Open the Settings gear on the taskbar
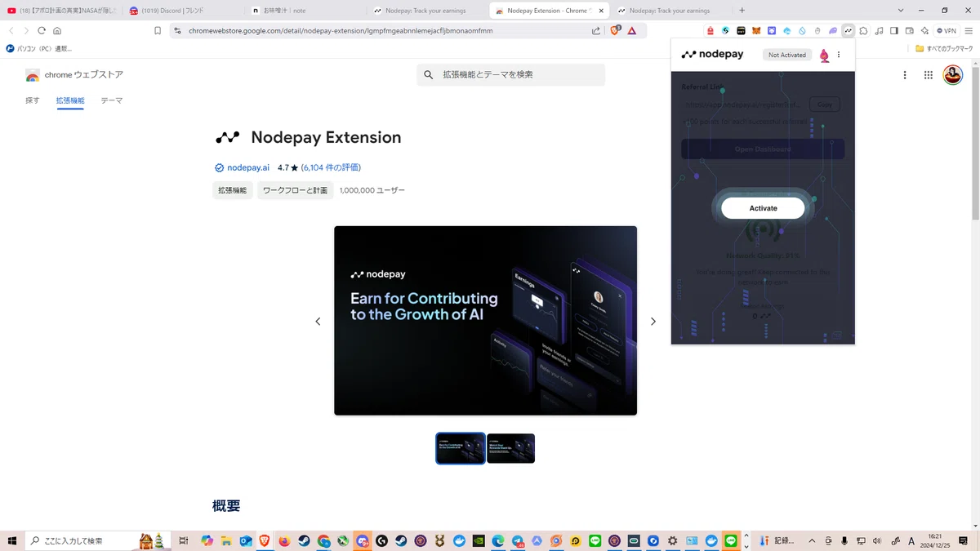 tap(672, 540)
